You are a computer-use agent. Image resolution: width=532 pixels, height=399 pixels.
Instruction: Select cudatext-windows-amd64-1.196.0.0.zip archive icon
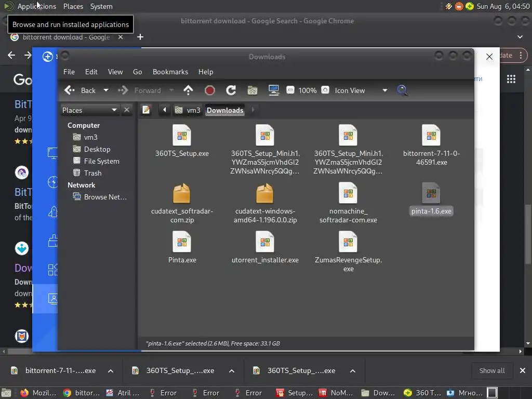click(264, 193)
